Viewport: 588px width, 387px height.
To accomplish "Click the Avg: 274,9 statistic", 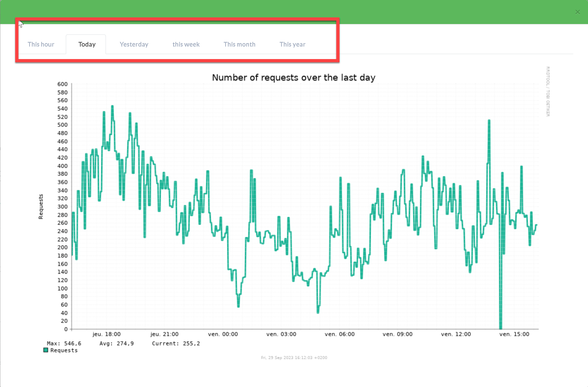I will pyautogui.click(x=117, y=343).
